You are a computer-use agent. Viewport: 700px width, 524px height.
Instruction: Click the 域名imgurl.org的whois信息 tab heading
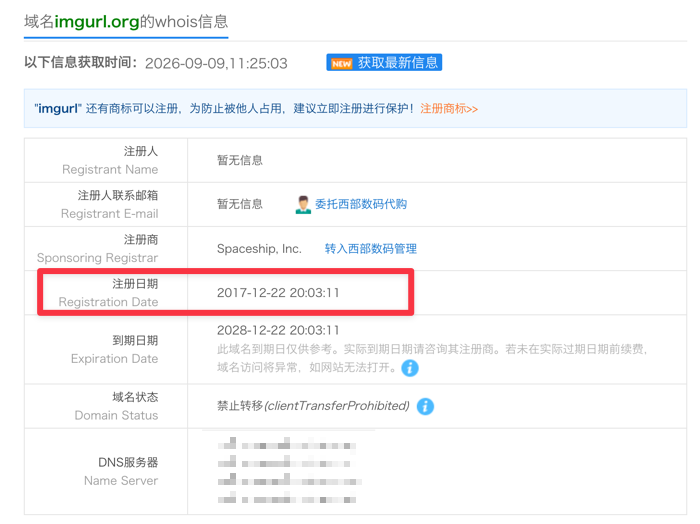coord(126,21)
